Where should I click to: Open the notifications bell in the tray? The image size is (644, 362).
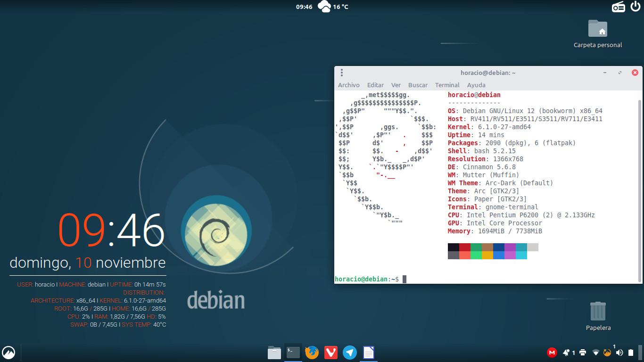click(566, 352)
